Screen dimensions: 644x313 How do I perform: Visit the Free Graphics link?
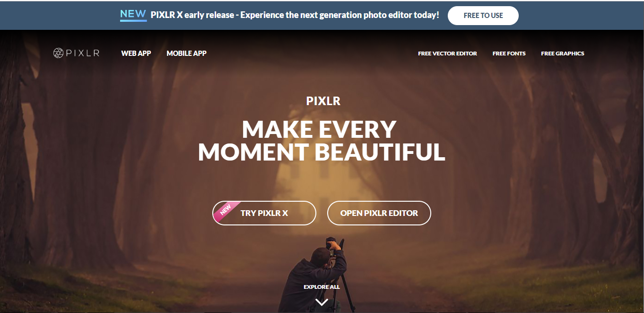tap(563, 54)
